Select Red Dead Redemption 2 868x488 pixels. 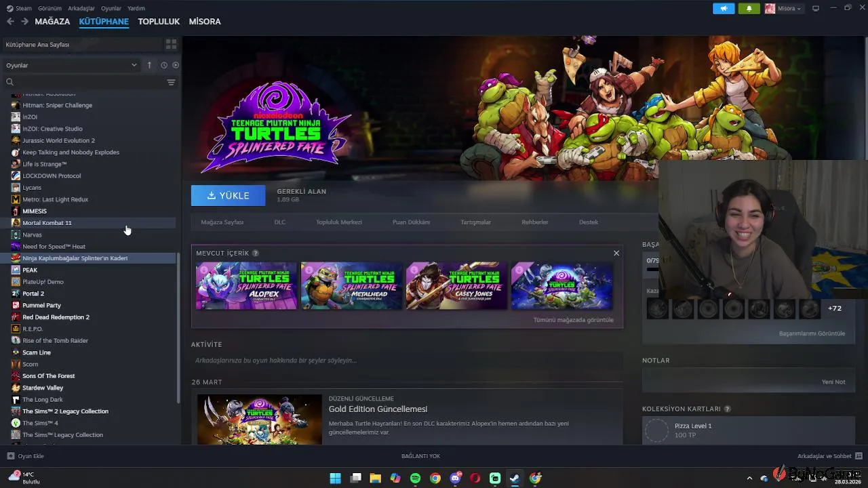click(56, 317)
